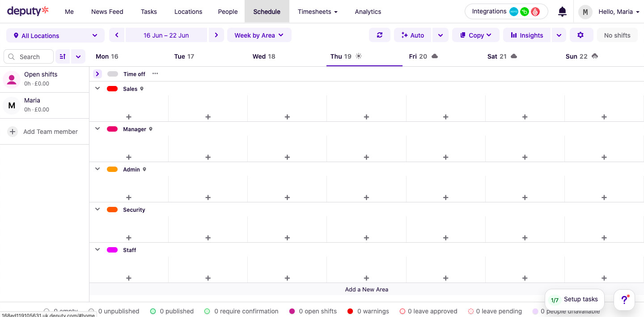This screenshot has width=644, height=317.
Task: Open Time off options ellipsis
Action: (155, 74)
